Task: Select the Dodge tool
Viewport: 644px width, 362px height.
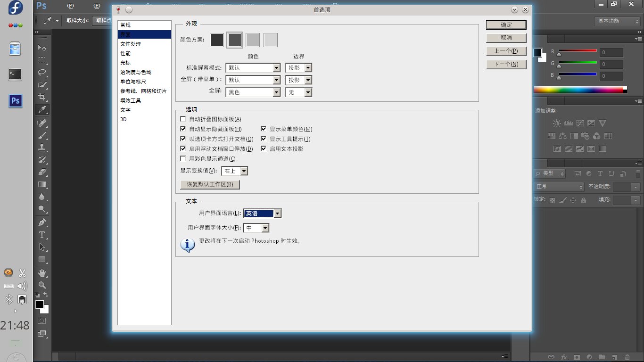Action: [x=42, y=209]
